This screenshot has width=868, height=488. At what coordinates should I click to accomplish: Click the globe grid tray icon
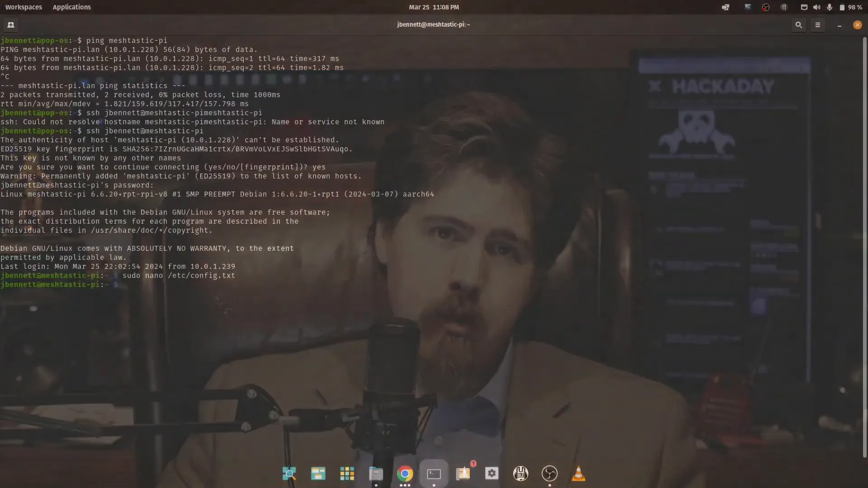(784, 7)
